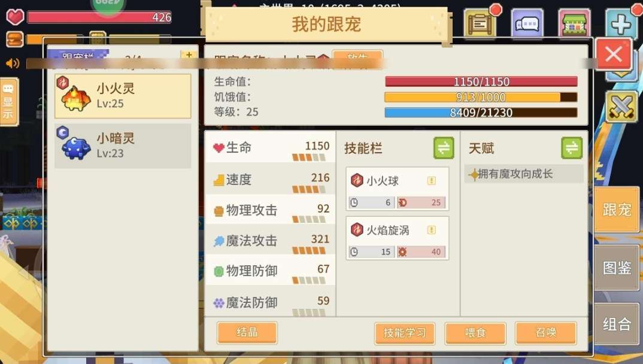Select 小暗灵 pet in list
Viewport: 643px width, 364px height.
123,146
